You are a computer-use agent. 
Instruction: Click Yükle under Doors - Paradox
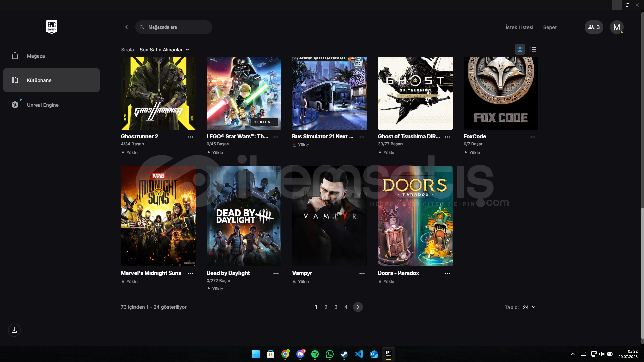pos(386,281)
